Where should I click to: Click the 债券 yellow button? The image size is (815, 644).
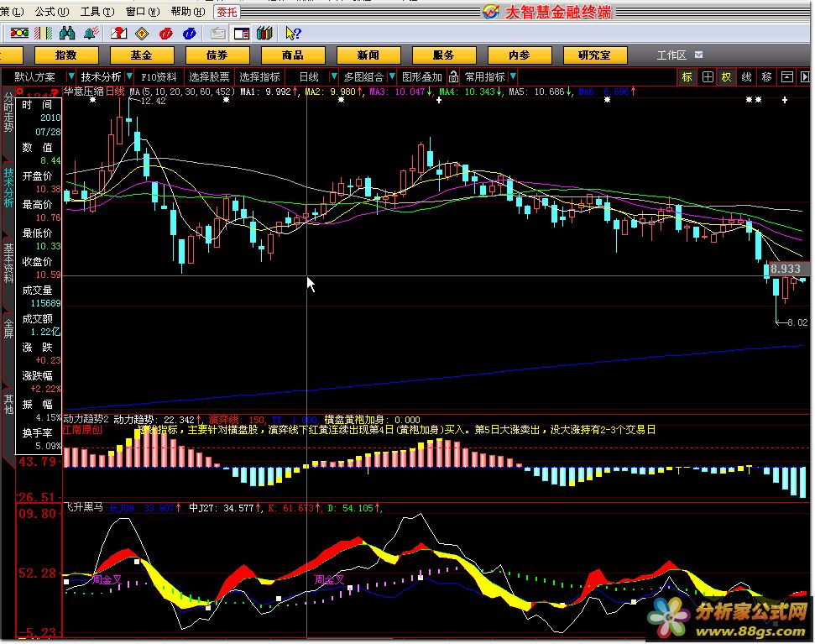pyautogui.click(x=217, y=55)
